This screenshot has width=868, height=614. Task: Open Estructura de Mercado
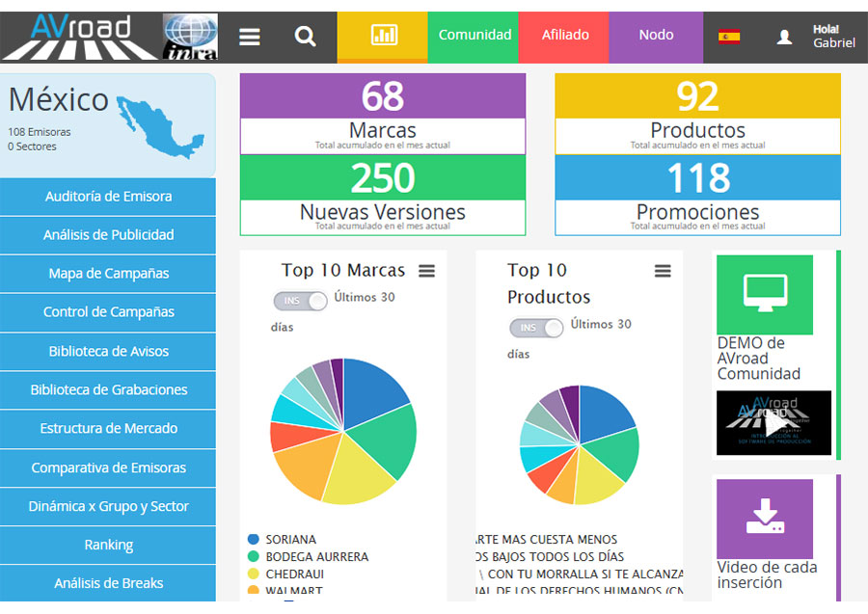pyautogui.click(x=108, y=429)
